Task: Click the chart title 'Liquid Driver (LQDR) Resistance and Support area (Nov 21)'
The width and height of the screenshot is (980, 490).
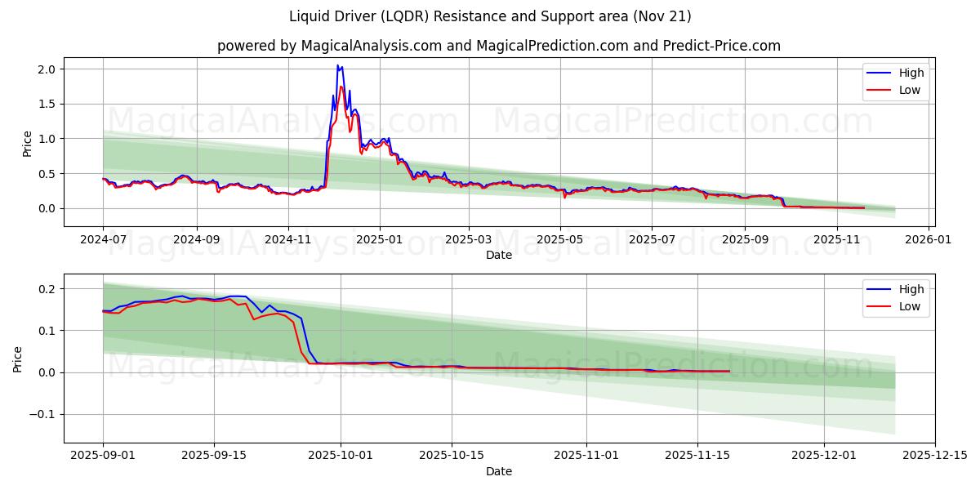Action: coord(490,16)
